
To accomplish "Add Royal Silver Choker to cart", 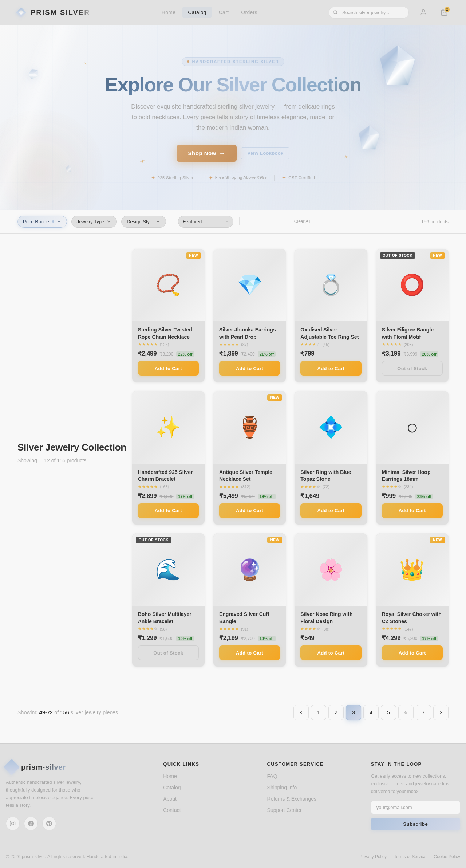I will [412, 653].
